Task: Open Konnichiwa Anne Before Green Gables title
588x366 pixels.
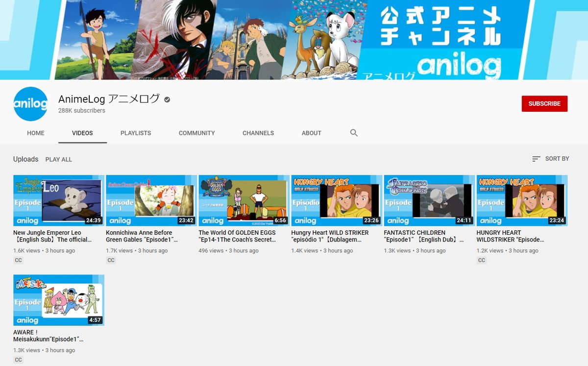Action: point(142,236)
